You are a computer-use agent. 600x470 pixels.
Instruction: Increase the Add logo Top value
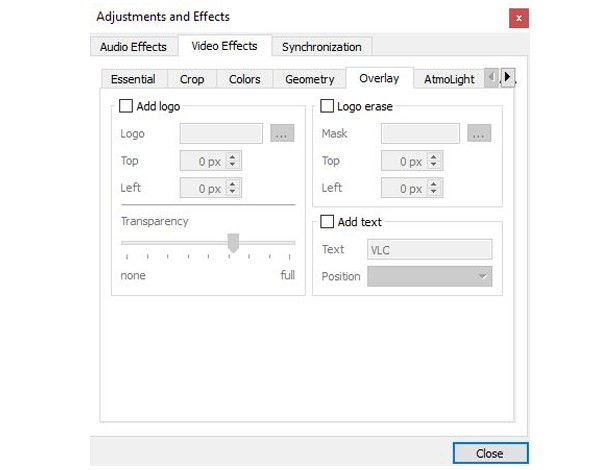tap(234, 156)
